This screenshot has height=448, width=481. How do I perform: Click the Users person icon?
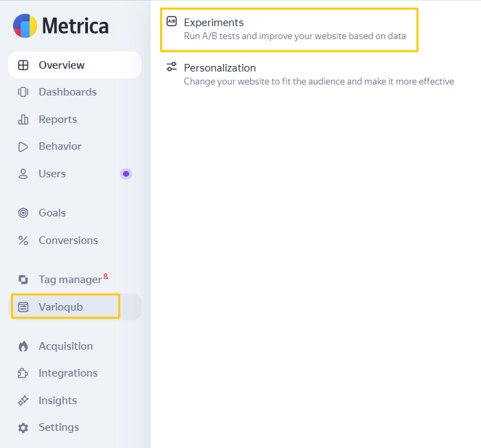pyautogui.click(x=23, y=174)
